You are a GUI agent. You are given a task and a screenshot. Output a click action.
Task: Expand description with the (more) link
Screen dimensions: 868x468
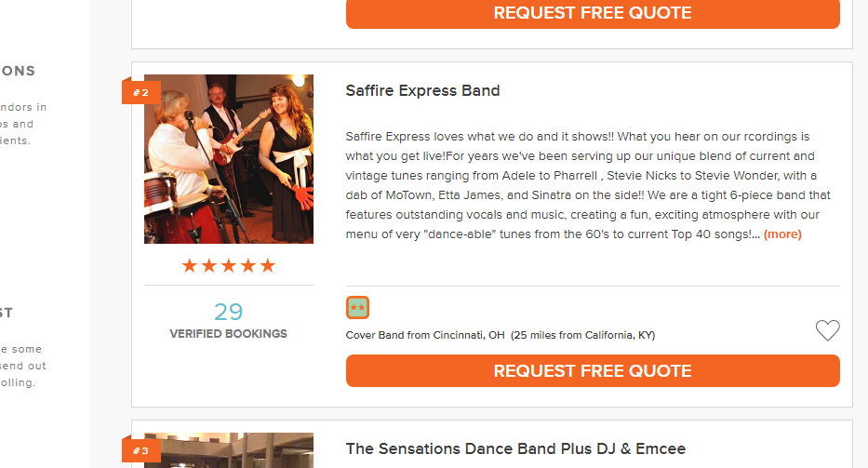782,234
